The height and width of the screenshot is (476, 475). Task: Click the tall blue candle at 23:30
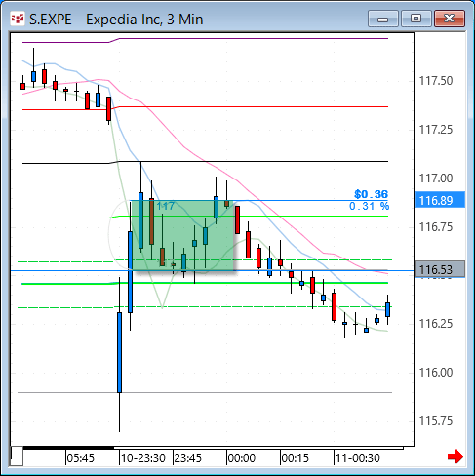(x=119, y=352)
